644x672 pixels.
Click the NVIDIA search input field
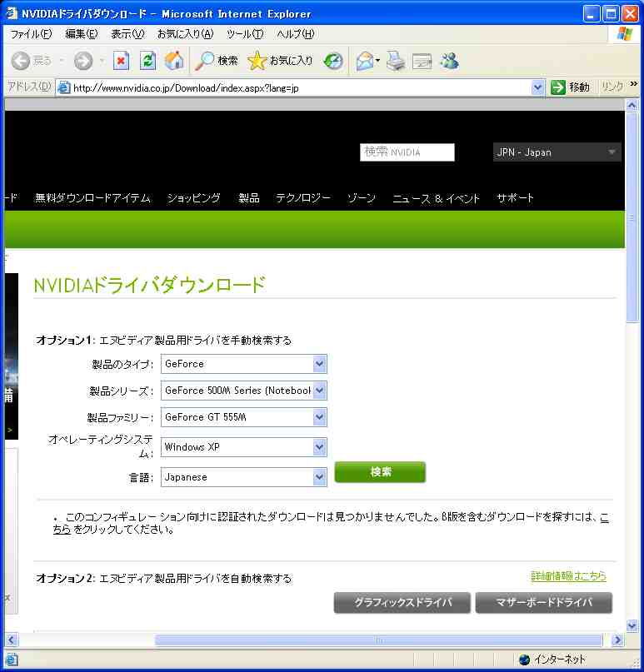407,152
